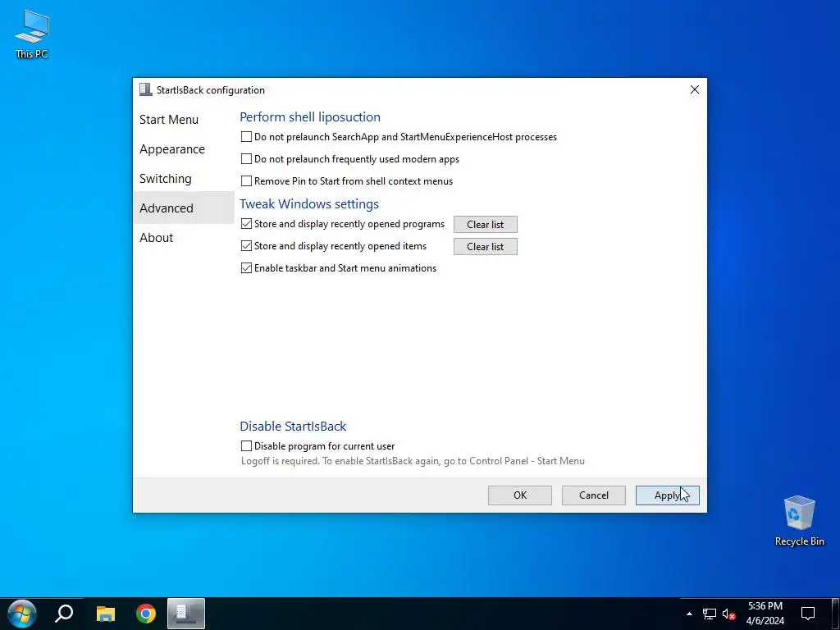Tick Remove Pin to Start from context menus

[246, 181]
